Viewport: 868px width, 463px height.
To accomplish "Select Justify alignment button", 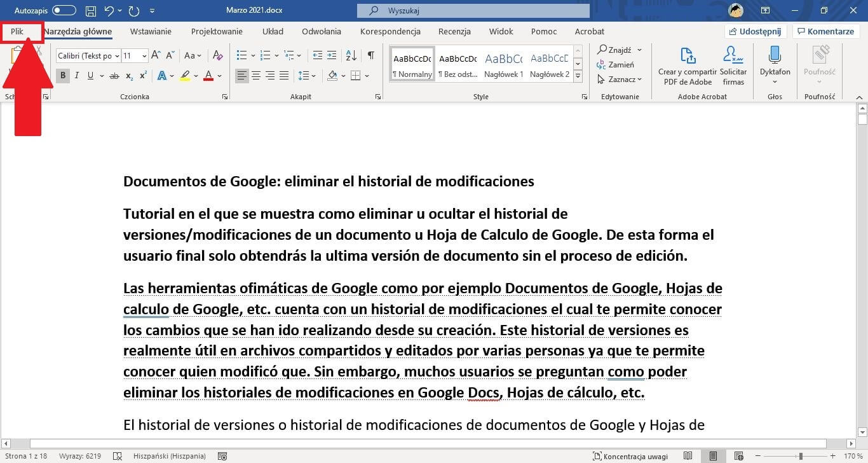I will pos(284,76).
